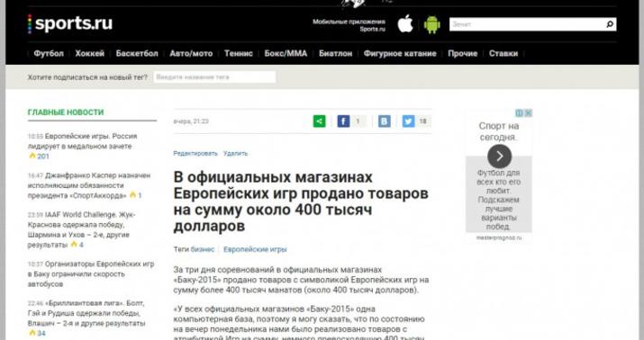Share article on VKontakte
644x340 pixels.
[385, 121]
